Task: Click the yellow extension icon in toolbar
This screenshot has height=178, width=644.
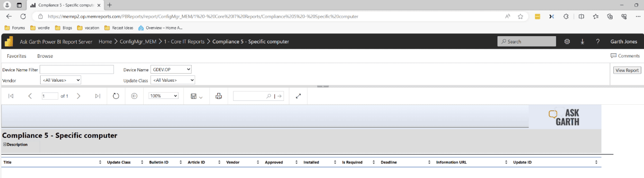Action: point(537,16)
